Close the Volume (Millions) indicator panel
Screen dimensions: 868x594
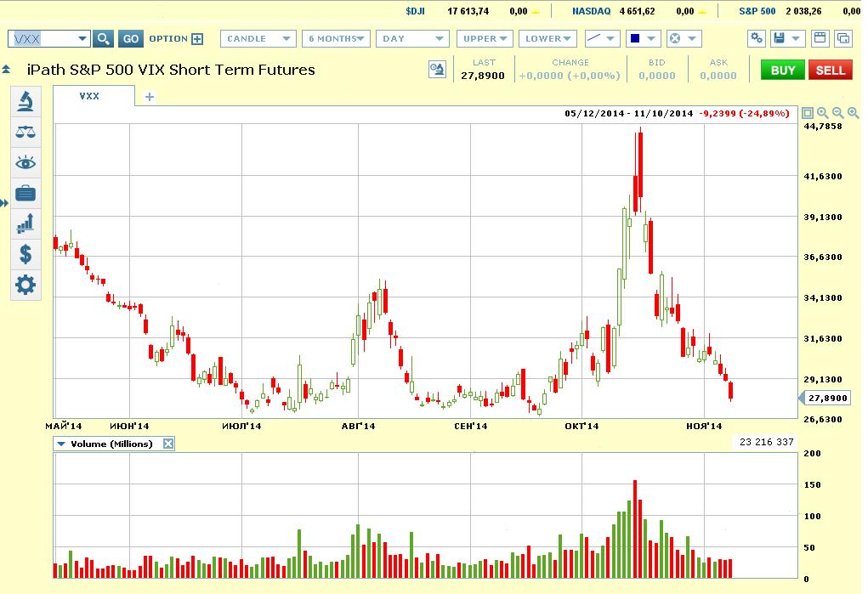click(x=168, y=444)
